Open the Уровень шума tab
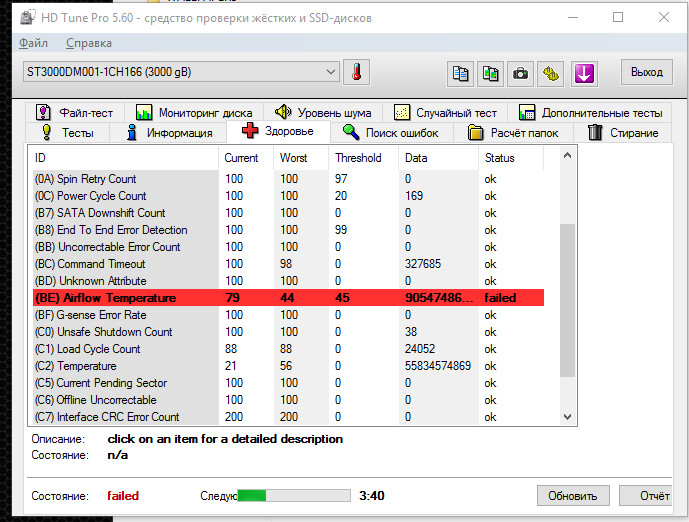 [x=323, y=113]
